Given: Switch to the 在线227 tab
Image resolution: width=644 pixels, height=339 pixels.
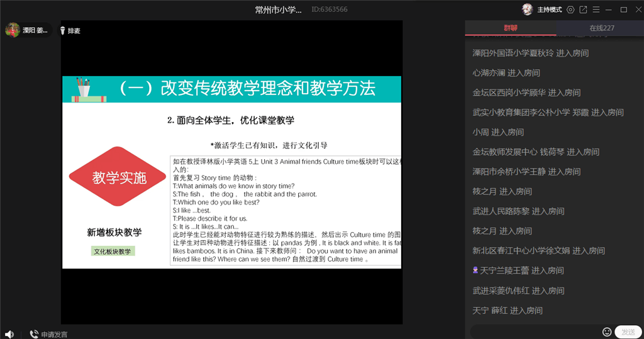Looking at the screenshot, I should coord(602,28).
